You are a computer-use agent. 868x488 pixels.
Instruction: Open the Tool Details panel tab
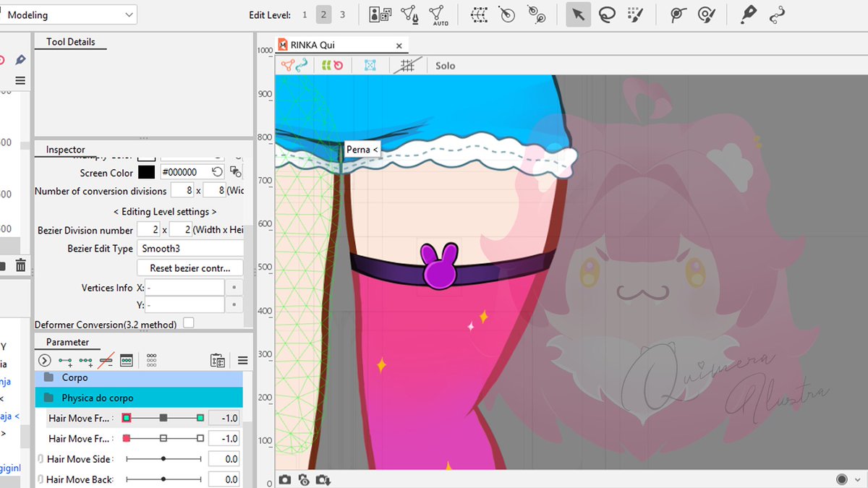71,42
